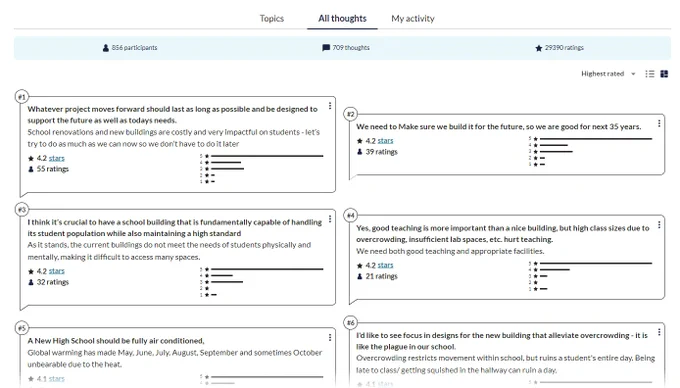Image resolution: width=680 pixels, height=388 pixels.
Task: Select "I think it's crucial to have" title
Action: (x=175, y=228)
